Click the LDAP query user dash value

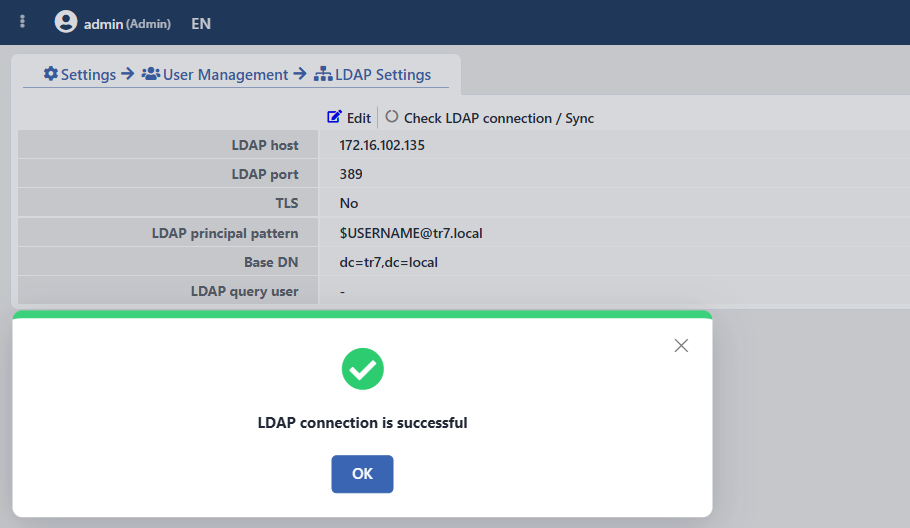[x=342, y=292]
